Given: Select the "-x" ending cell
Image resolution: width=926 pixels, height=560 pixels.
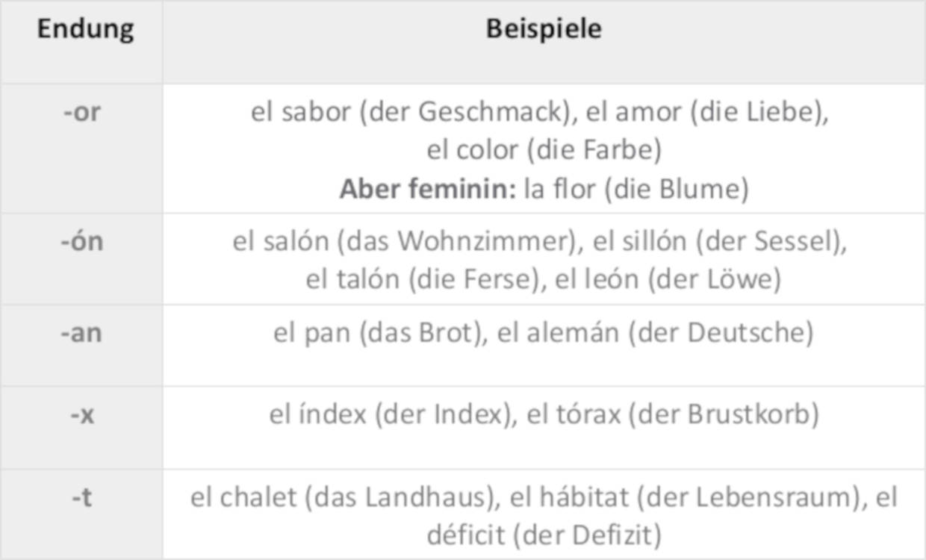Looking at the screenshot, I should 81,414.
